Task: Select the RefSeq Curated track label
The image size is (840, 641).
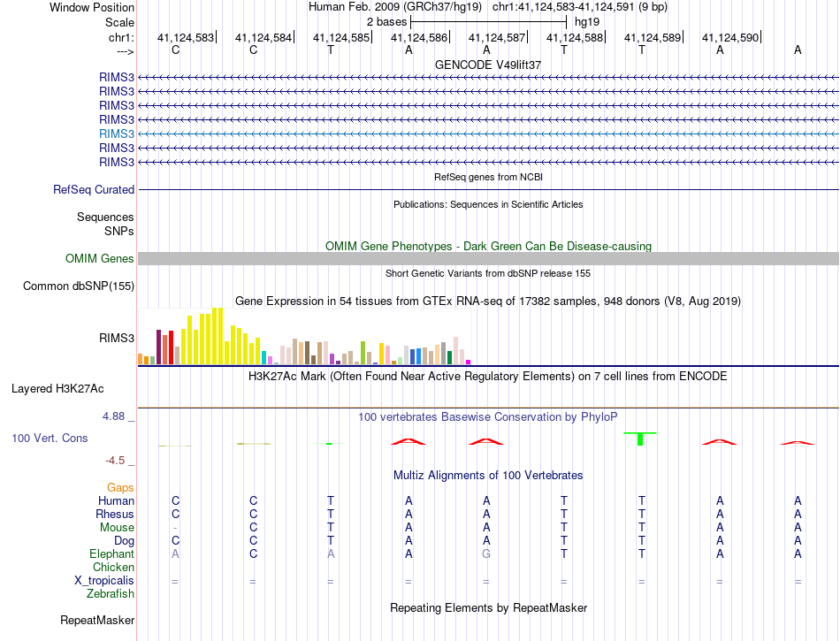Action: (94, 189)
